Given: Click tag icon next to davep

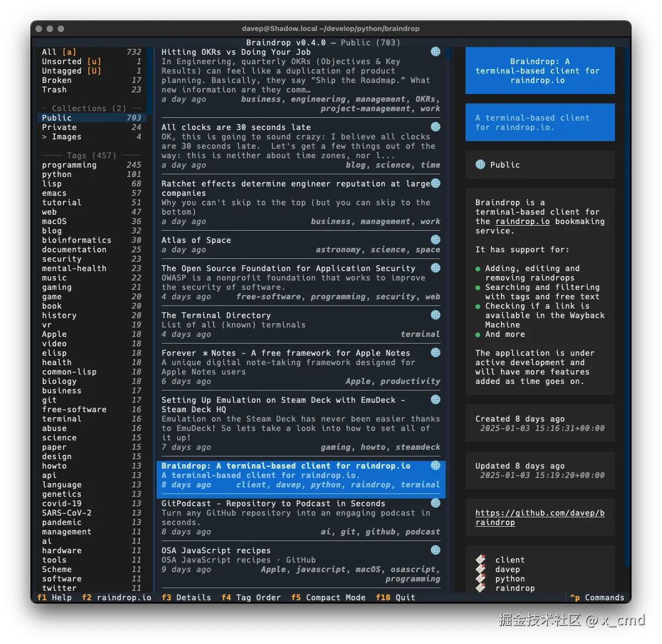Looking at the screenshot, I should point(480,569).
